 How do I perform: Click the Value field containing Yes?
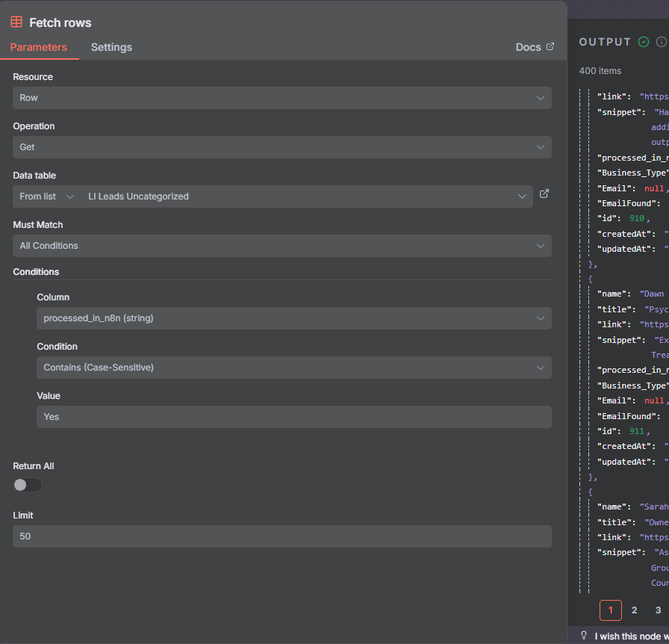tap(294, 417)
